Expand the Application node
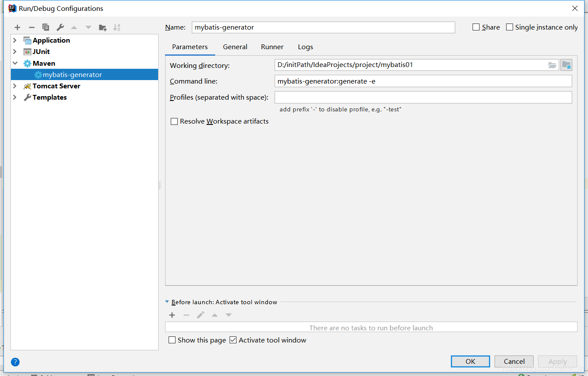The height and width of the screenshot is (376, 588). point(15,40)
